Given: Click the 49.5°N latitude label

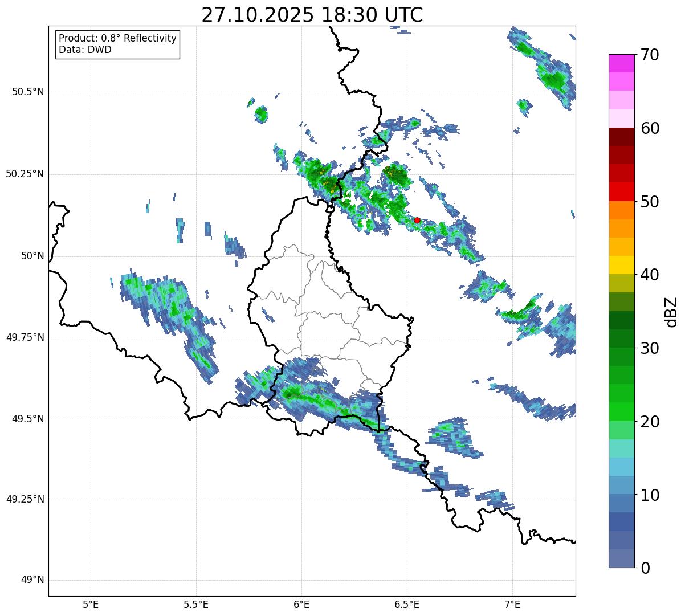Looking at the screenshot, I should click(x=28, y=419).
